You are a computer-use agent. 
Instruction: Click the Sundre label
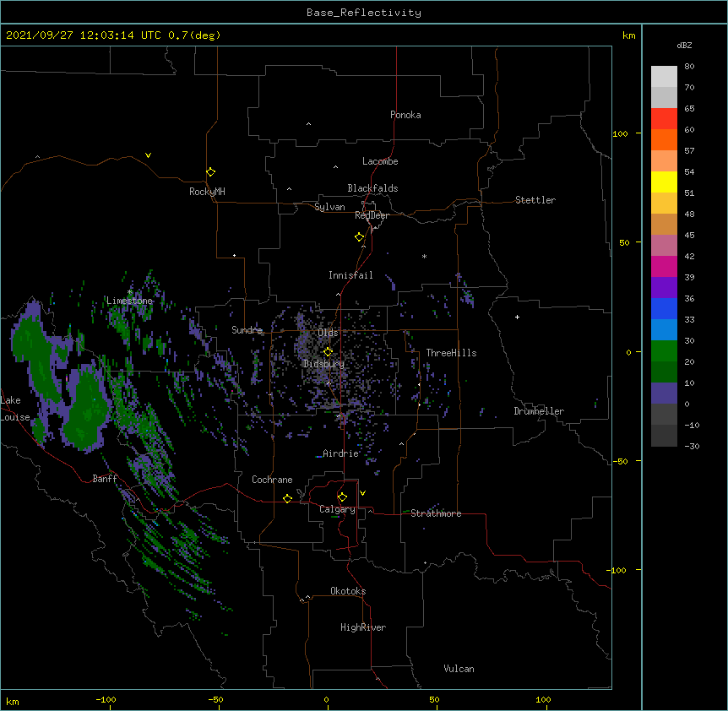247,330
